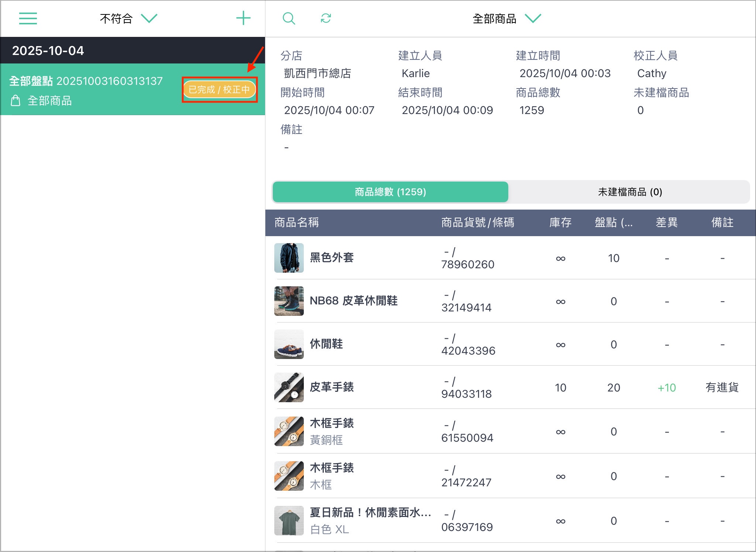Open the 木框手錶 黃銅框 thumbnail
Image resolution: width=756 pixels, height=552 pixels.
289,431
